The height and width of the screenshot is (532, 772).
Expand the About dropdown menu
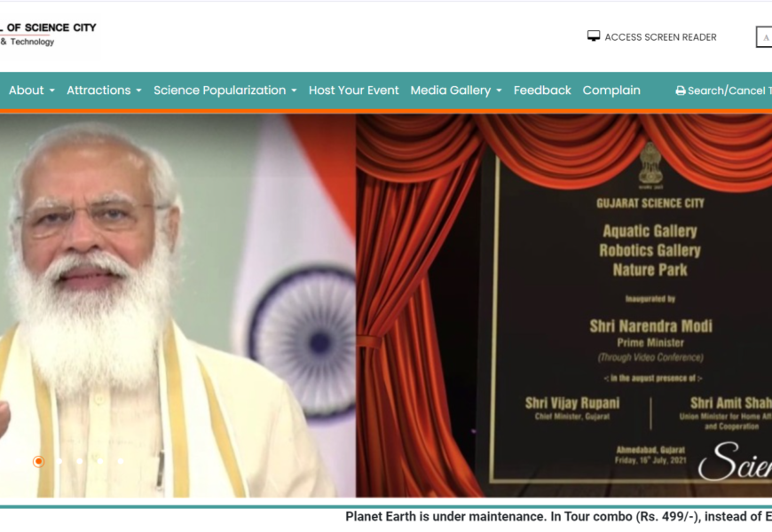tap(32, 90)
